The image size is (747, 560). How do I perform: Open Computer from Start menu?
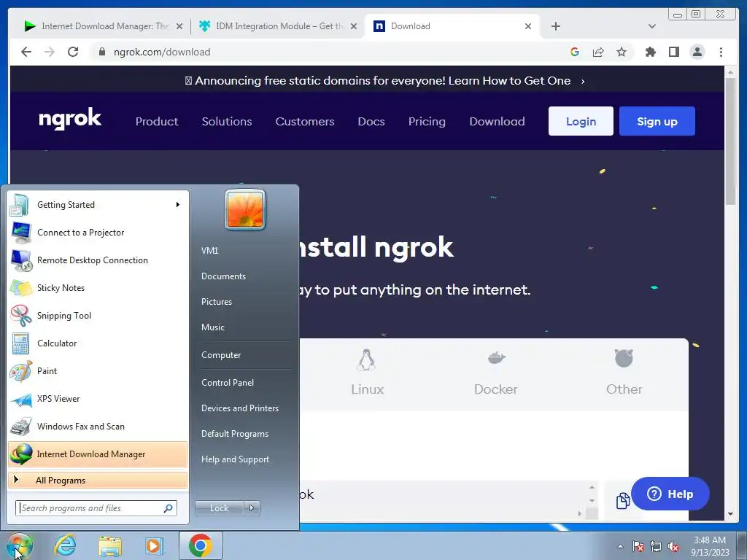[x=221, y=355]
